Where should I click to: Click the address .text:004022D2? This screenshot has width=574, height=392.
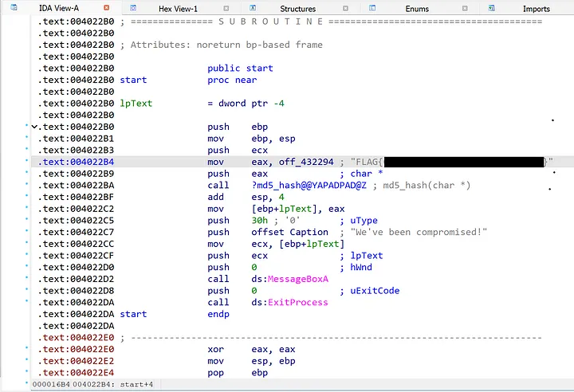(x=76, y=279)
